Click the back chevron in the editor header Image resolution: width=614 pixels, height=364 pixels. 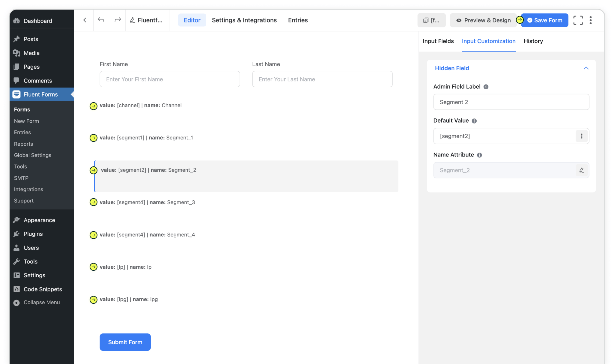(x=85, y=20)
